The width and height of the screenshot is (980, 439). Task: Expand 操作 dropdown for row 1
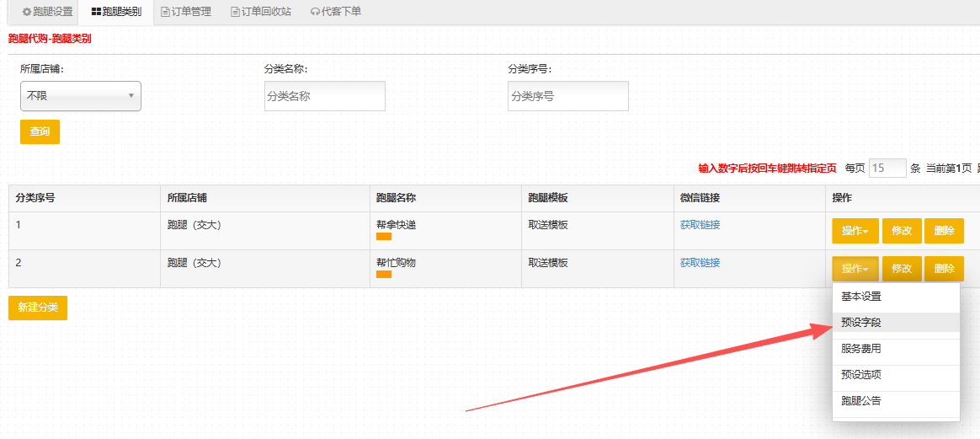tap(855, 231)
